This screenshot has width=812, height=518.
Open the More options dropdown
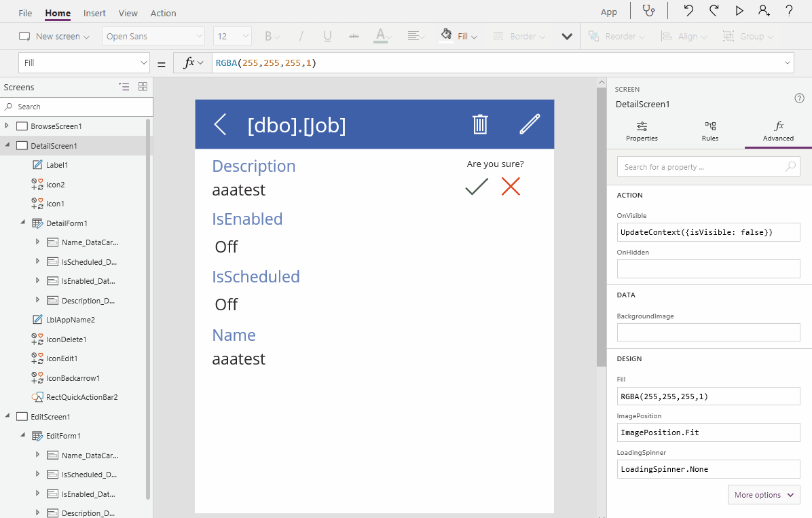tap(763, 494)
